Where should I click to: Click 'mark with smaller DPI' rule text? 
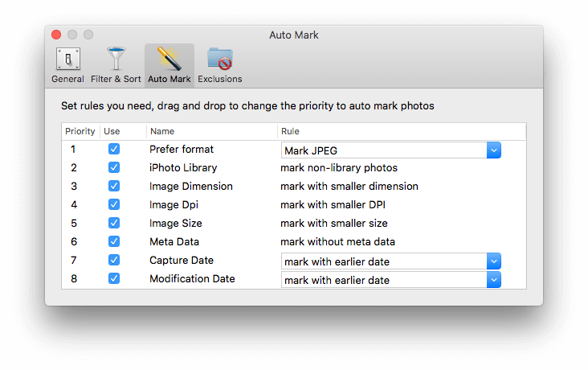[x=333, y=205]
